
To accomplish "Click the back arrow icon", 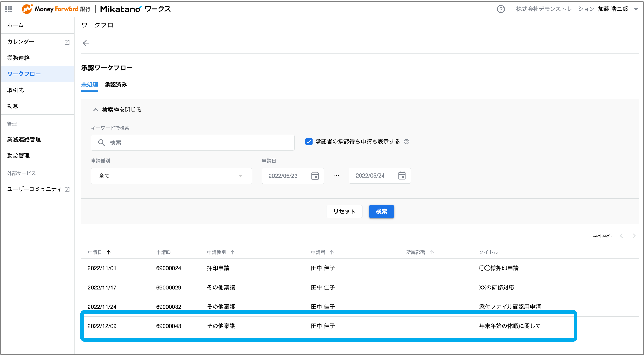I will tap(86, 43).
